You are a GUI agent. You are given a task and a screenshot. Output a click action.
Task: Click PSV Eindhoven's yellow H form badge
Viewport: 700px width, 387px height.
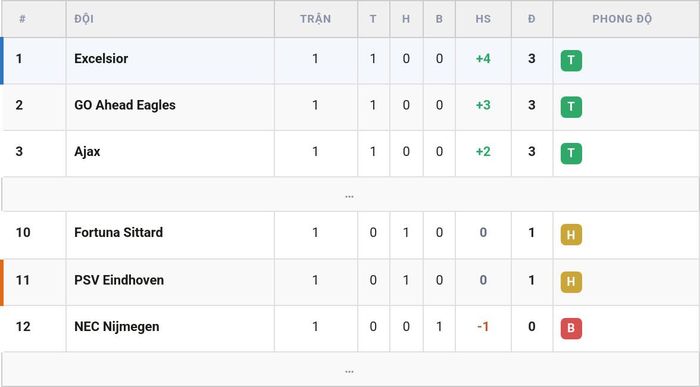(x=571, y=282)
